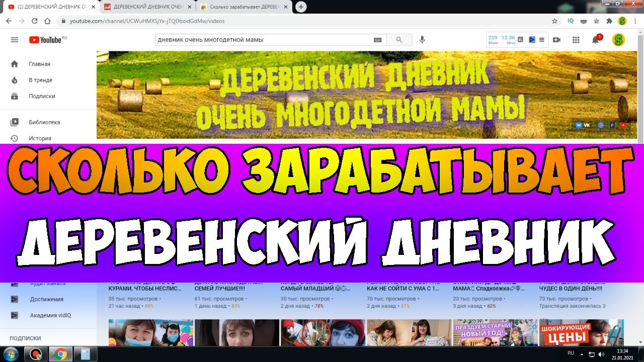Open the YouTube apps grid

pyautogui.click(x=576, y=40)
